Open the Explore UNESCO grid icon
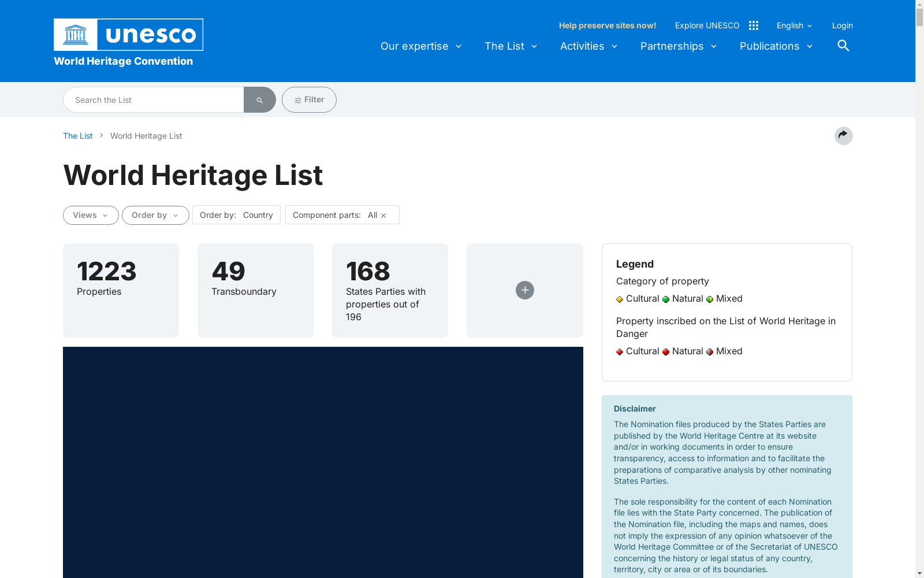The width and height of the screenshot is (924, 578). point(754,25)
